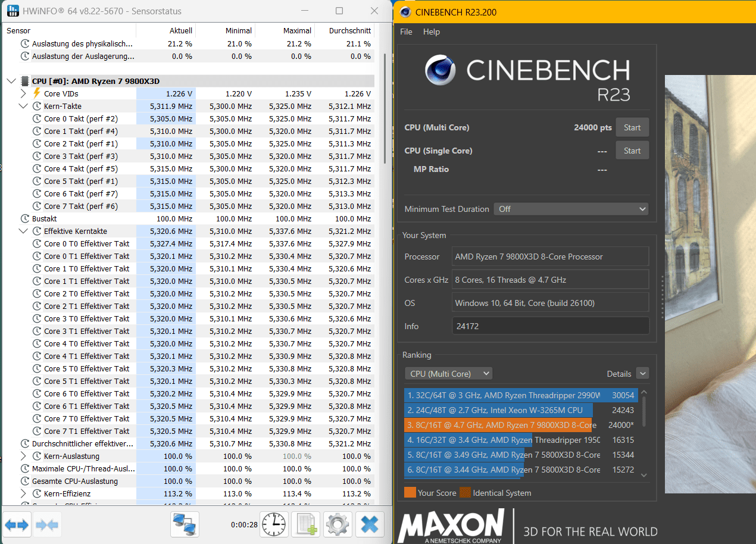Click the Info field showing 24172
The image size is (756, 544).
point(551,326)
